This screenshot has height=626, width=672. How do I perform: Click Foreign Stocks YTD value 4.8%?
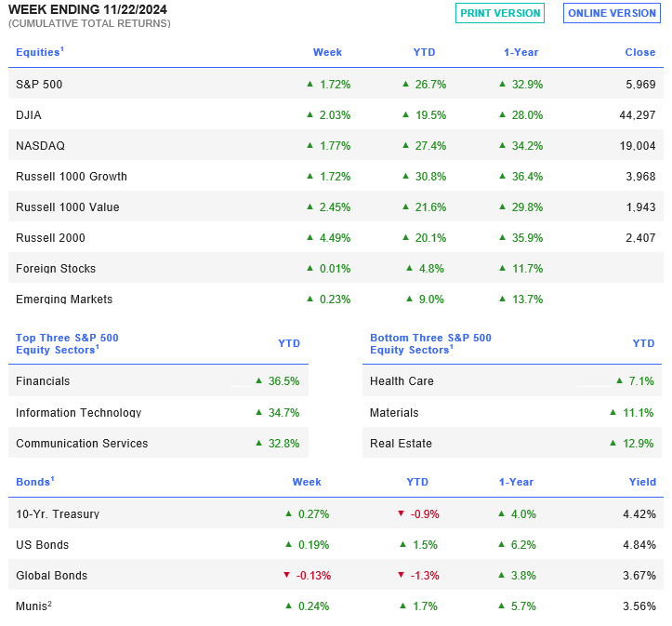431,269
